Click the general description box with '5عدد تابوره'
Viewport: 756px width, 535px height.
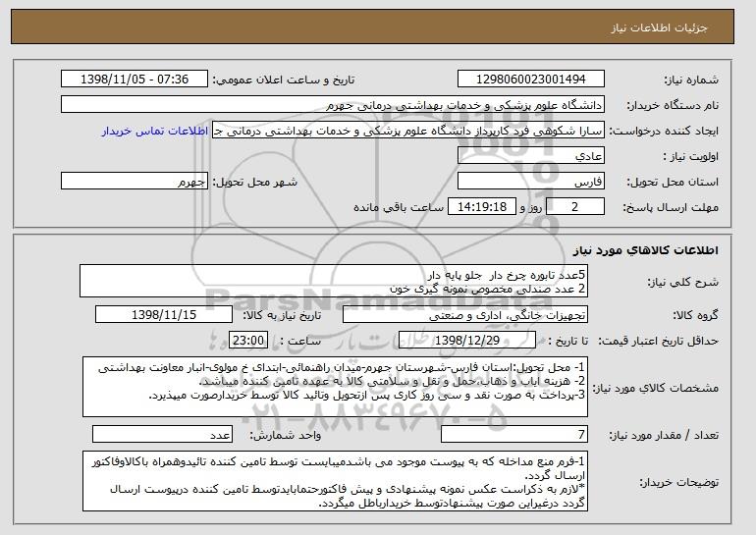334,281
